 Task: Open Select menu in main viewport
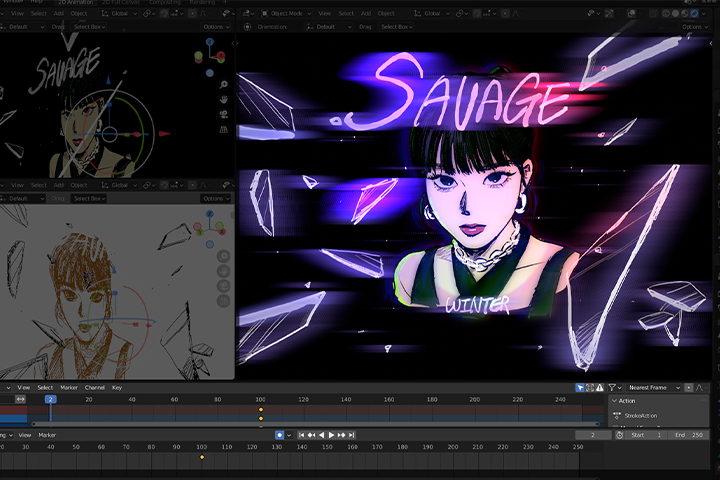(x=346, y=13)
